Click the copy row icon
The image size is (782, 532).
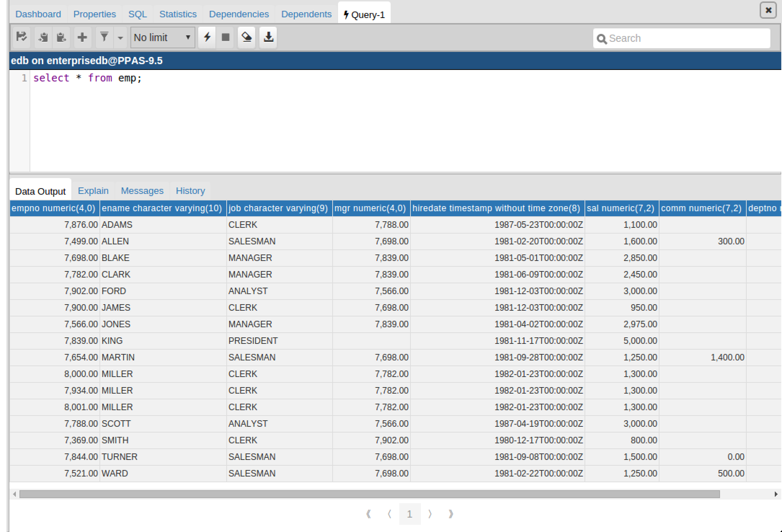(43, 37)
